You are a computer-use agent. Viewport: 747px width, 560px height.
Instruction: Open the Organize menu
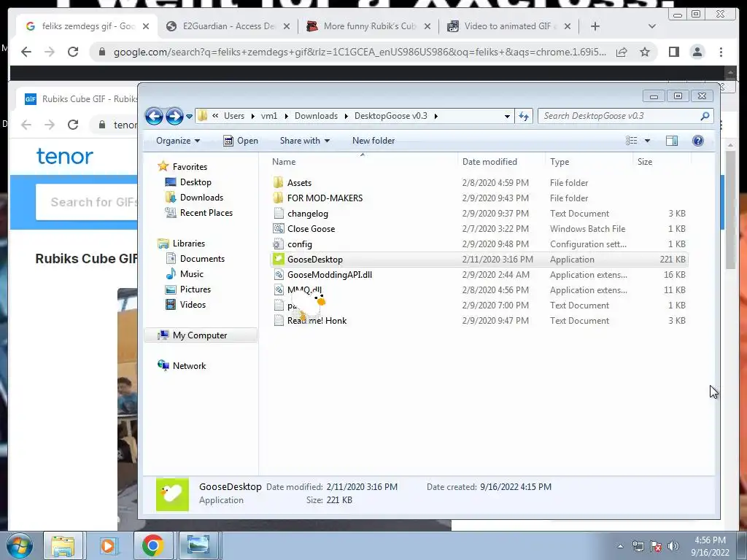pyautogui.click(x=178, y=141)
